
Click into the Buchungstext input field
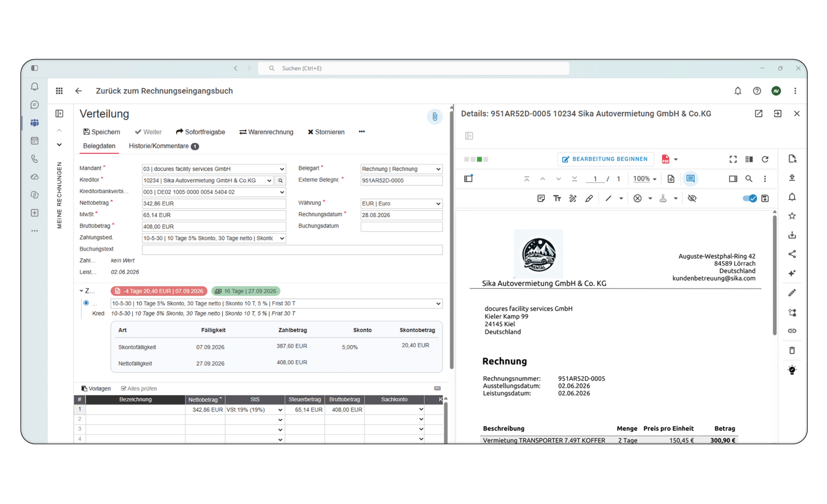coord(292,250)
